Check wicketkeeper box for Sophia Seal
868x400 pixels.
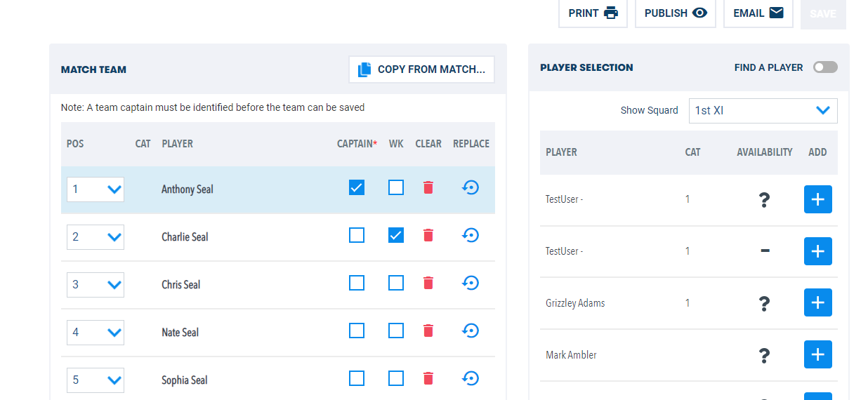tap(396, 378)
